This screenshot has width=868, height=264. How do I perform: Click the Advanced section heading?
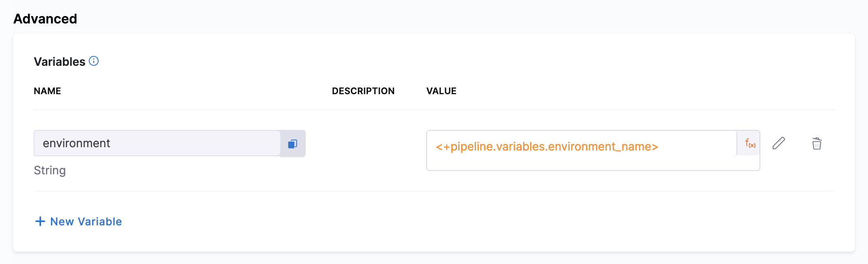click(x=45, y=19)
